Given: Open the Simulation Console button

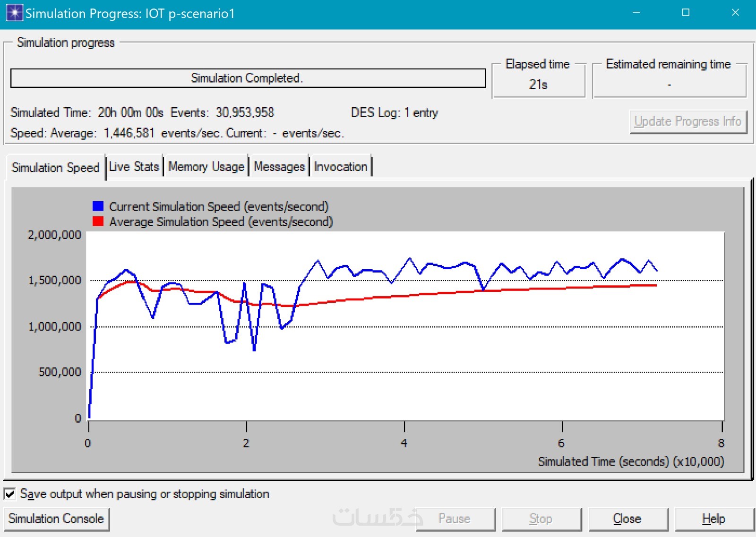Looking at the screenshot, I should tap(56, 519).
